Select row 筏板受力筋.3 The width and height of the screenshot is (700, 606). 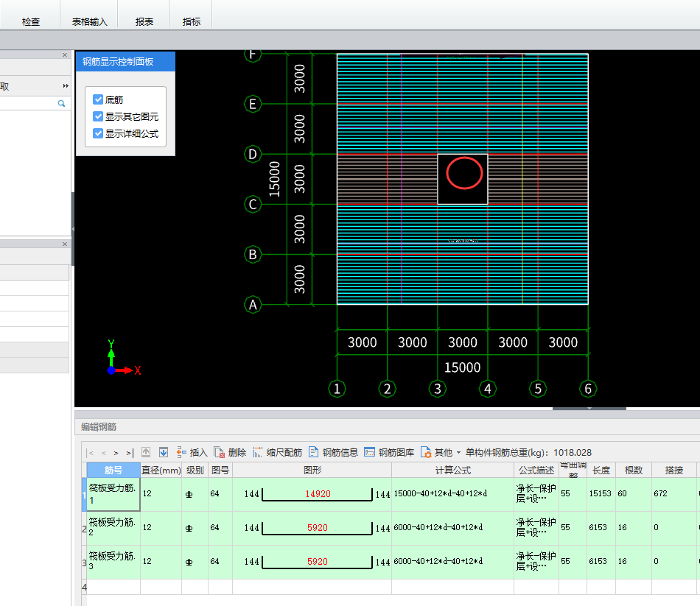(113, 562)
